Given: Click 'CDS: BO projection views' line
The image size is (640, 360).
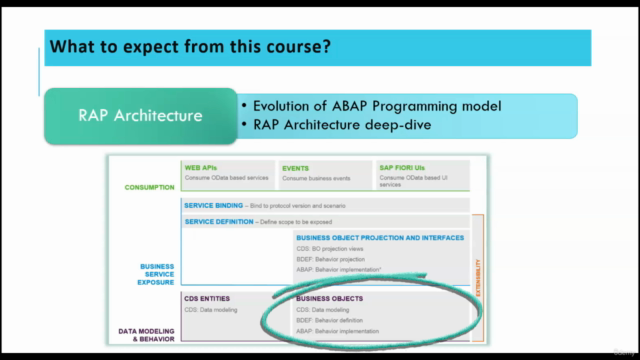Looking at the screenshot, I should pyautogui.click(x=330, y=249).
